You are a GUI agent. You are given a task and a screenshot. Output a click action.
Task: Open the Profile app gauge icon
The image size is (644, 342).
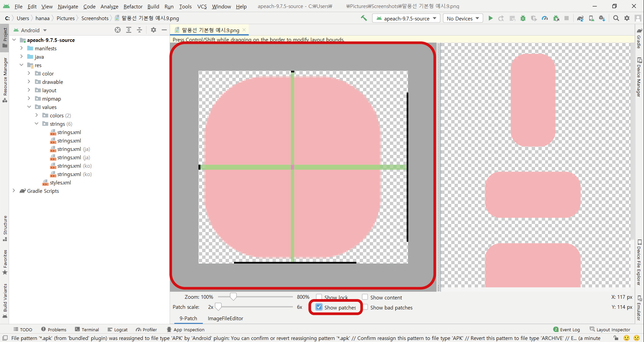(545, 18)
